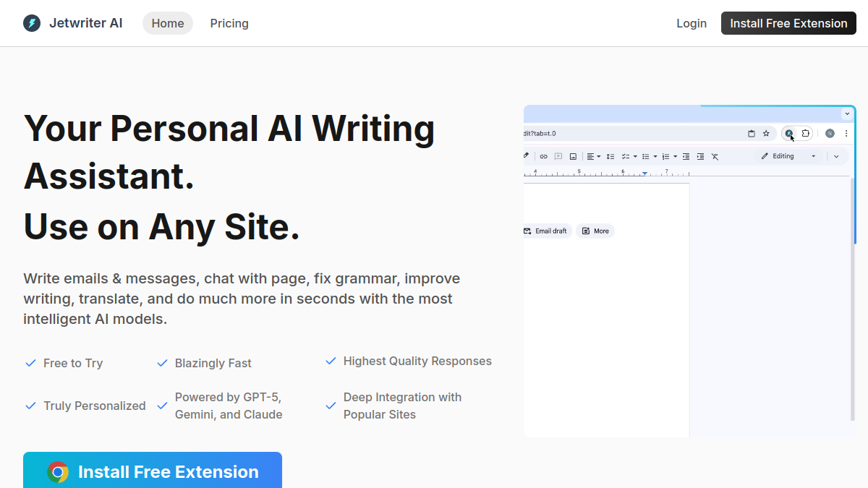The image size is (868, 488).
Task: Open the numbered list dropdown arrow in the demo
Action: [x=676, y=156]
